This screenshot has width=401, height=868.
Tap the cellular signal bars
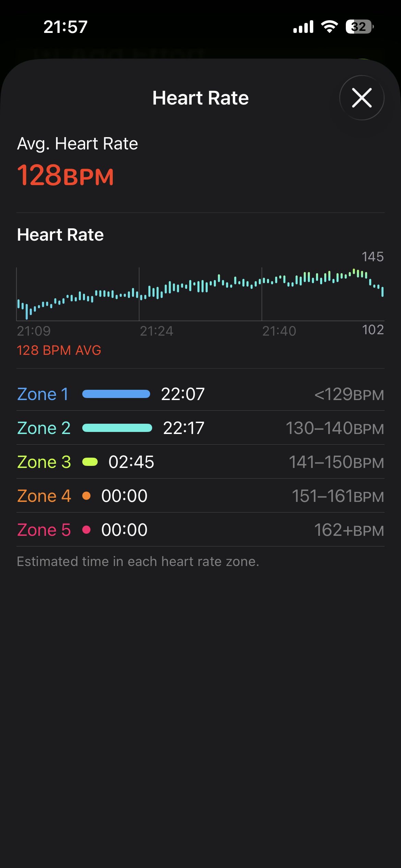pyautogui.click(x=303, y=27)
